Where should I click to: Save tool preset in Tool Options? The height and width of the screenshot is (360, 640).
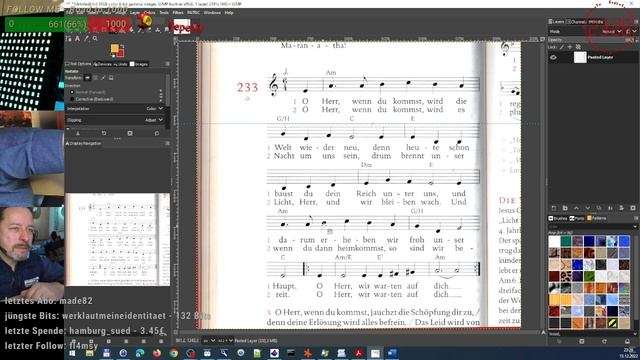pyautogui.click(x=78, y=133)
